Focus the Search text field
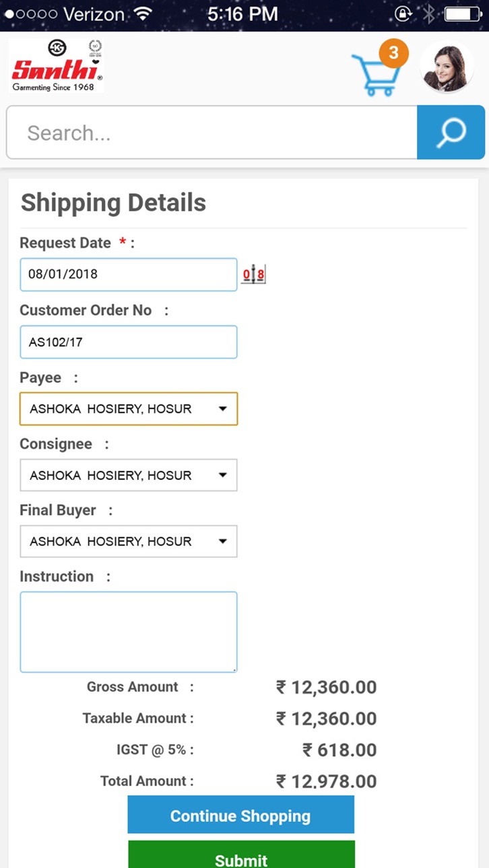 [x=211, y=133]
